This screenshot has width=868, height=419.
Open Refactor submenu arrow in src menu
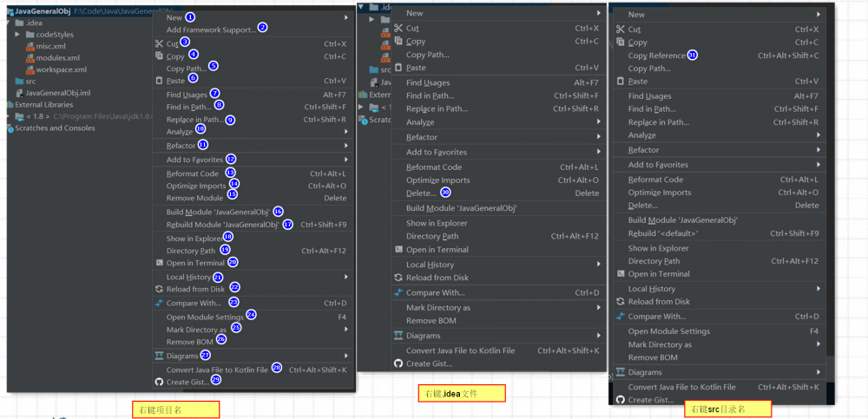[x=819, y=150]
